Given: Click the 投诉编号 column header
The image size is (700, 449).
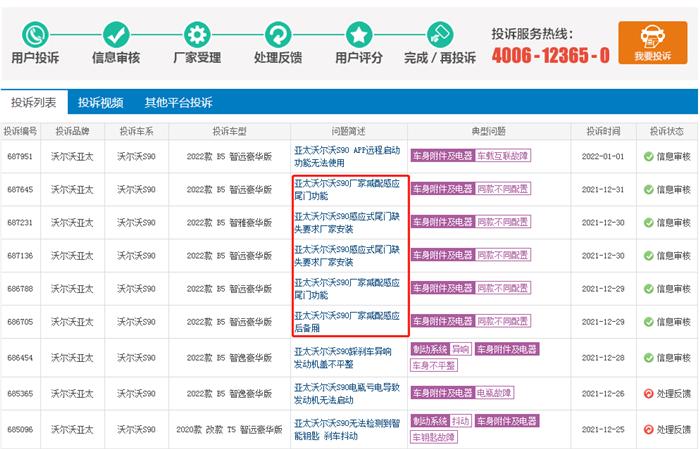Looking at the screenshot, I should click(21, 131).
